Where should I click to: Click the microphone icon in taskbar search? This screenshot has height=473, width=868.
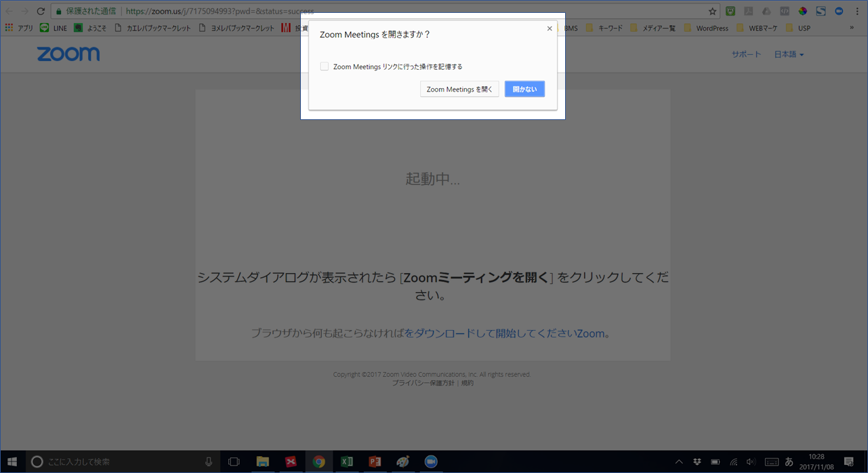coord(209,461)
